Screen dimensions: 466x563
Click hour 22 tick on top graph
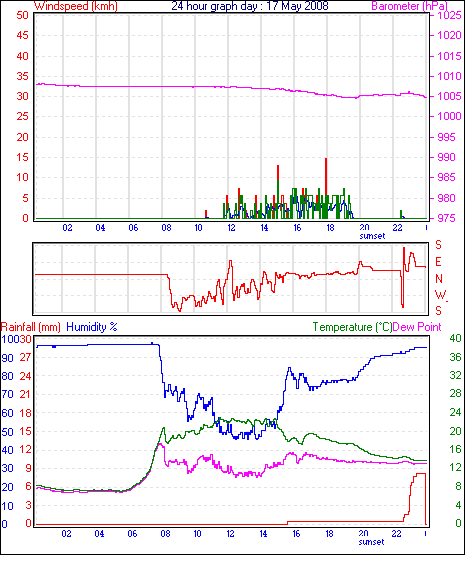(397, 228)
